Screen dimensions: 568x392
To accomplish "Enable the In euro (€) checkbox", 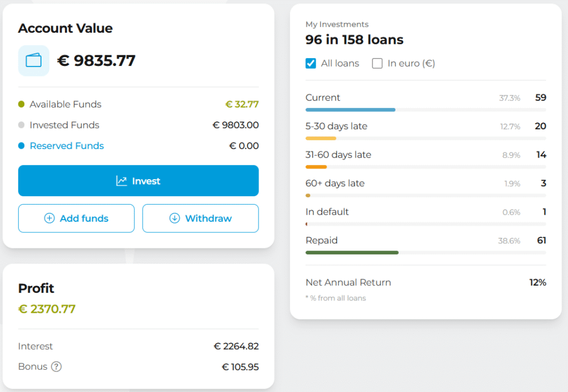I will pyautogui.click(x=377, y=63).
